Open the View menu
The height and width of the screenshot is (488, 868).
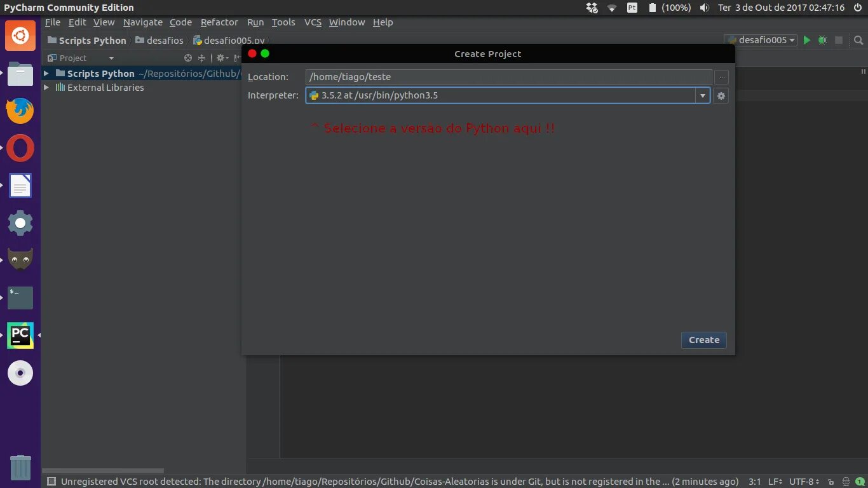click(x=104, y=22)
